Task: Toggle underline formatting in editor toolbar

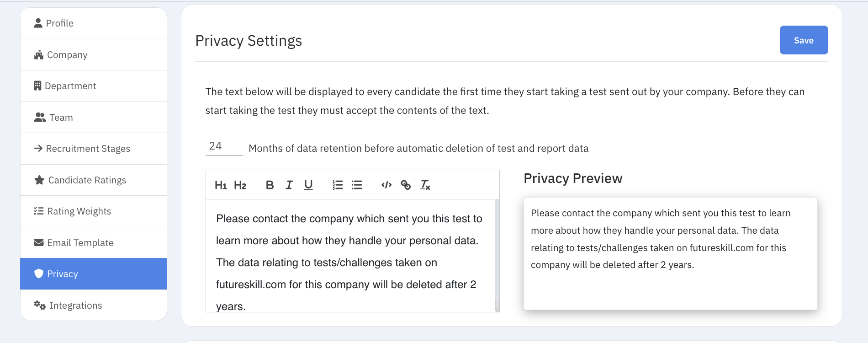Action: click(308, 185)
